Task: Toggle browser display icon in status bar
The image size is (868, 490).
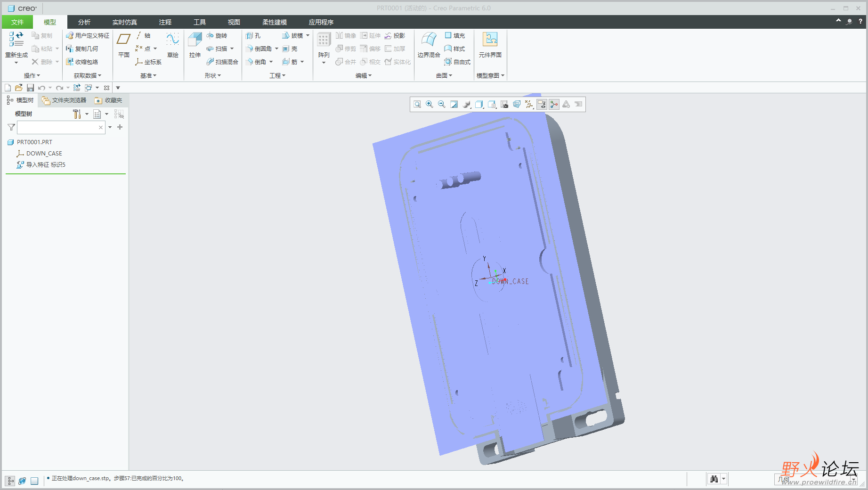Action: coord(22,481)
